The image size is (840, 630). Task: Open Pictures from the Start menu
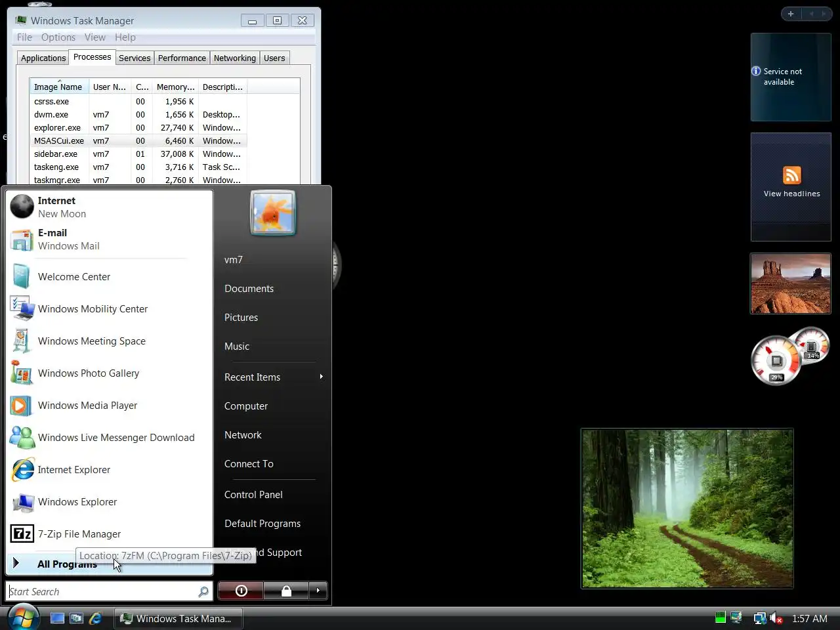[241, 318]
